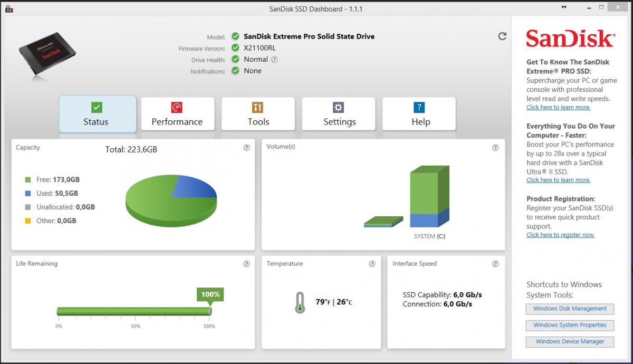
Task: Click the 'Other: 0,0GB' value
Action: [x=56, y=221]
